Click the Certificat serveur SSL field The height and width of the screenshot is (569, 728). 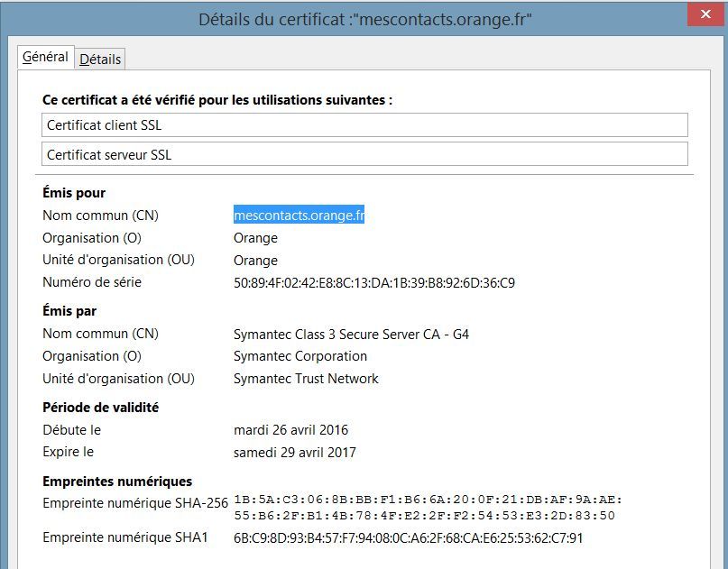pyautogui.click(x=364, y=154)
